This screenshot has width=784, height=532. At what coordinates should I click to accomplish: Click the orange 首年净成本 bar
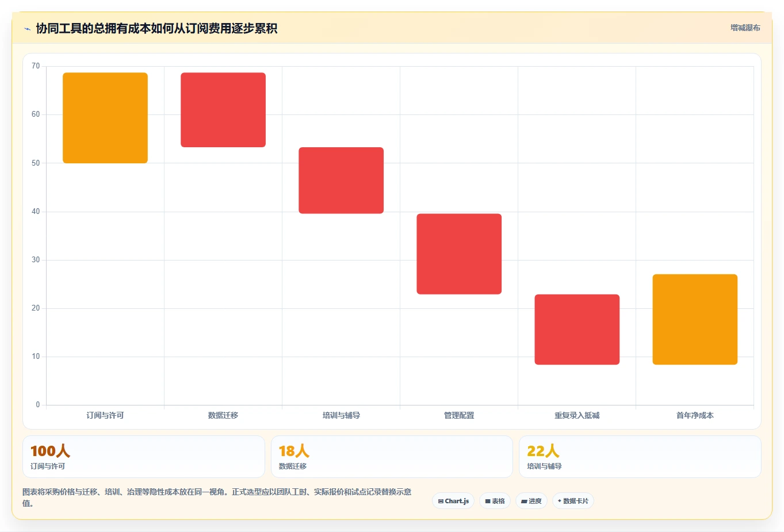pos(695,319)
